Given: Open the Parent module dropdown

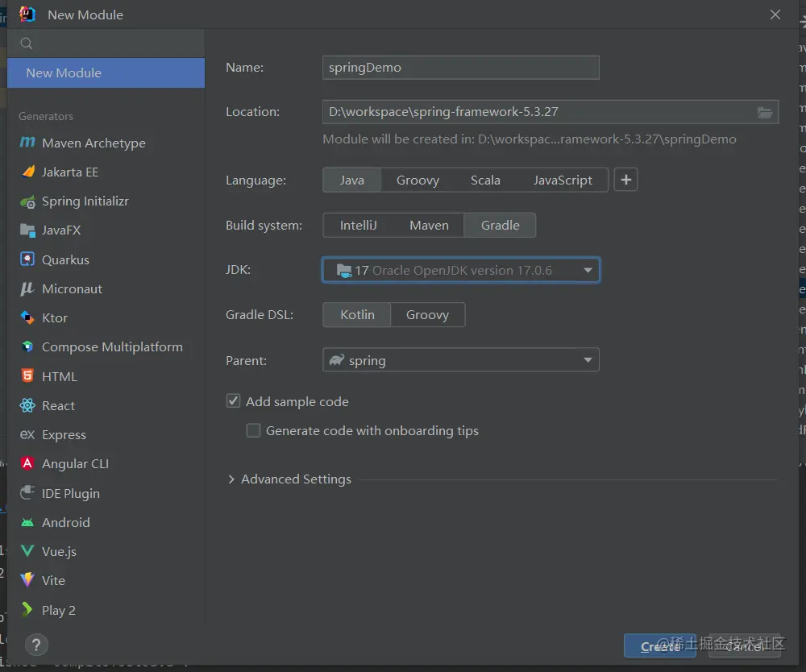Looking at the screenshot, I should pos(588,360).
